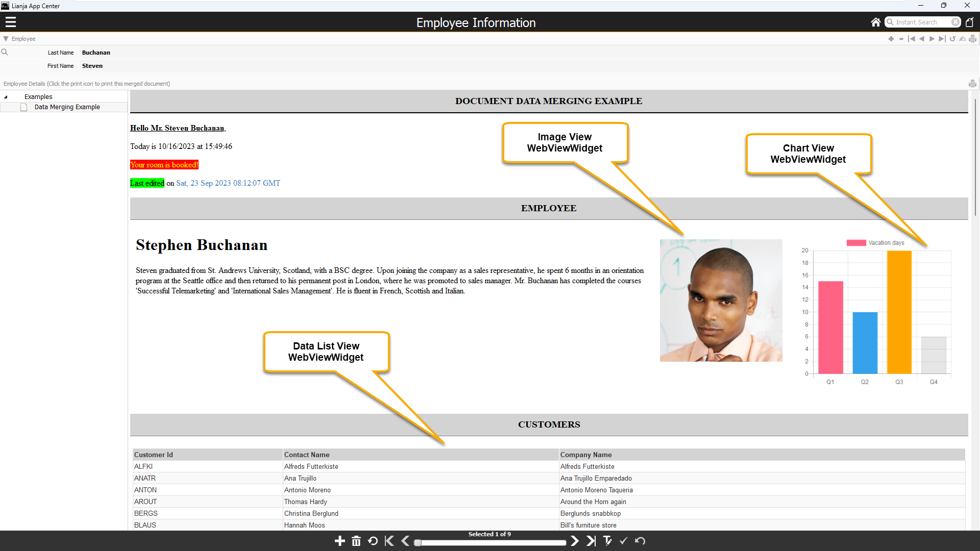980x551 pixels.
Task: Jump to last record in bottom bar
Action: [x=591, y=541]
